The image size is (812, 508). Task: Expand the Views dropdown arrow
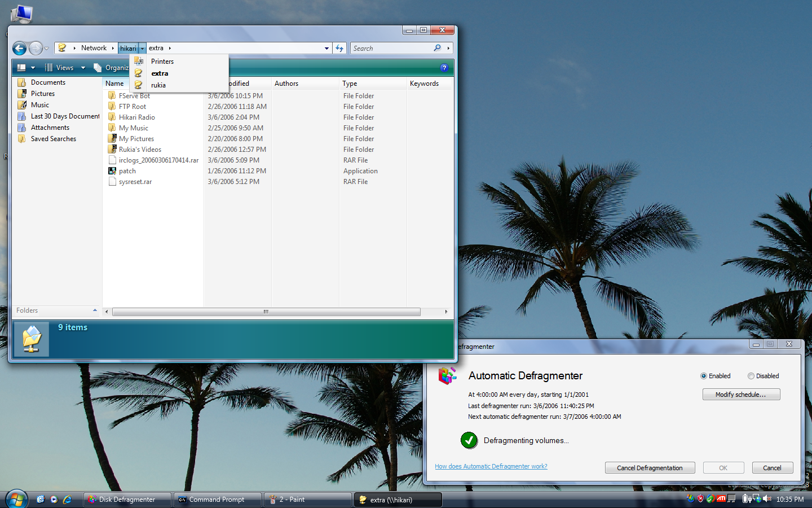(x=83, y=68)
